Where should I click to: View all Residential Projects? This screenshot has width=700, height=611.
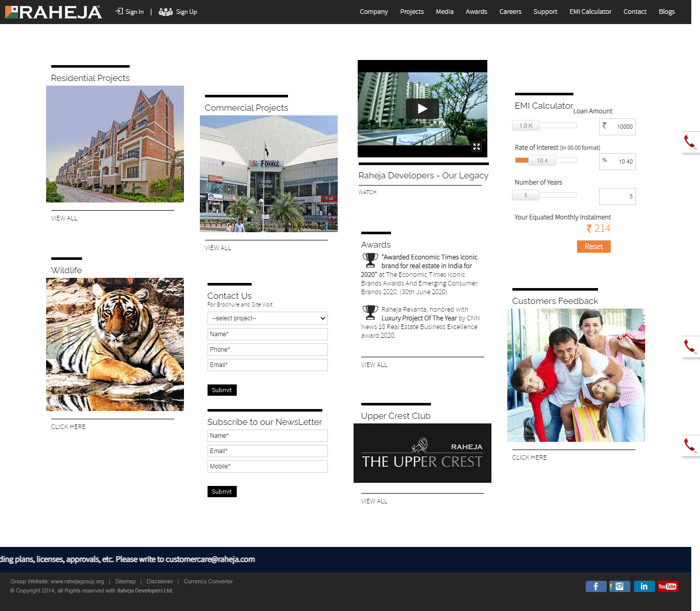(64, 218)
